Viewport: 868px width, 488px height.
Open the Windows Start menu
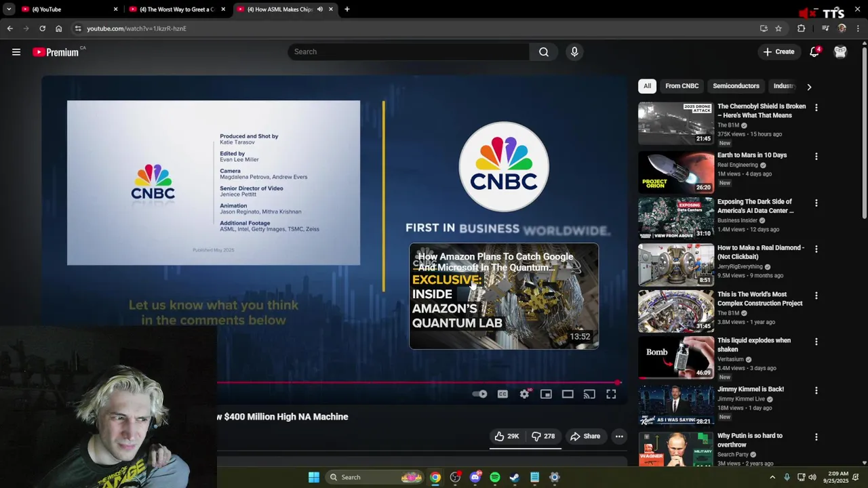click(314, 477)
